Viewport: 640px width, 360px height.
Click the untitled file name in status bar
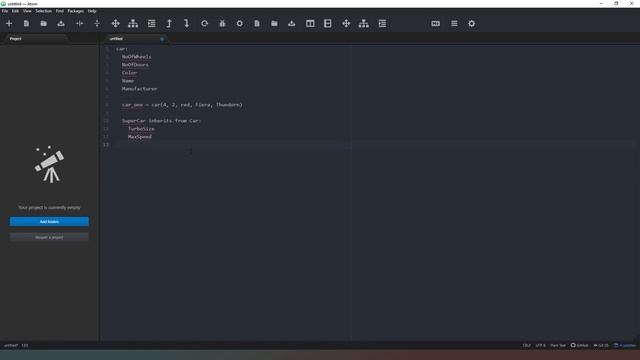click(11, 345)
